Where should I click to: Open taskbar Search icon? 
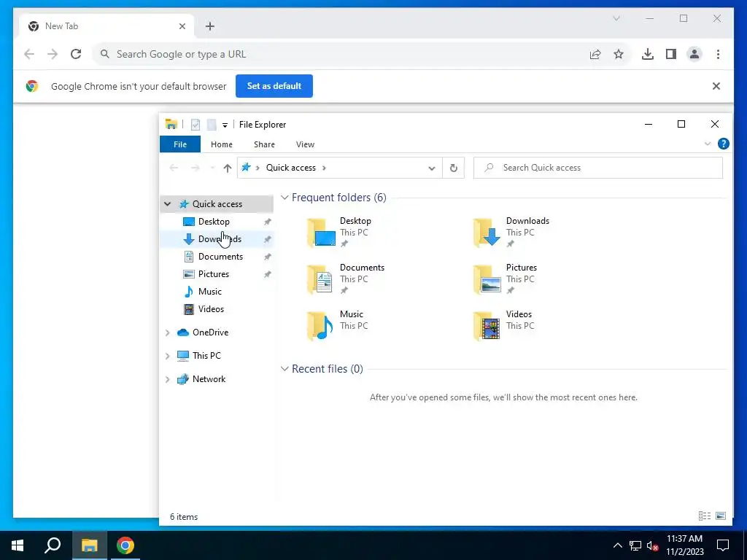pos(53,545)
